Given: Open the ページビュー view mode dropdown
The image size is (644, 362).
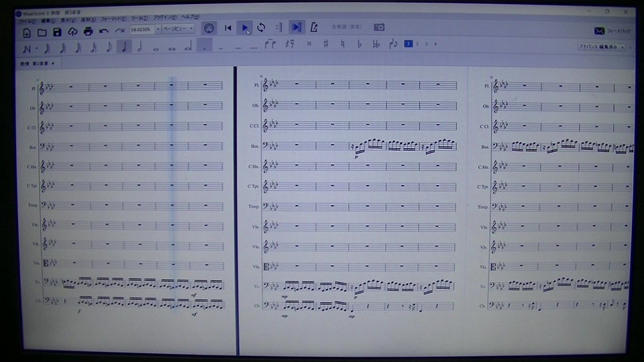Looking at the screenshot, I should coord(178,29).
